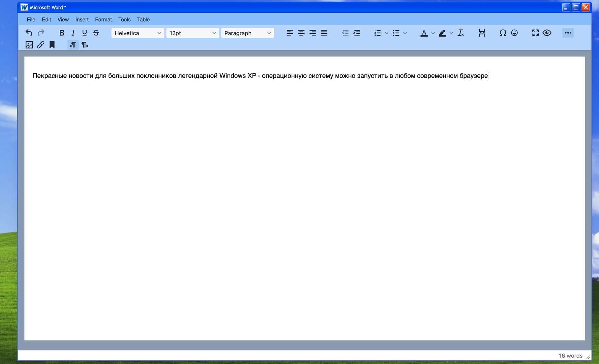599x364 pixels.
Task: Click the editor resize handle in status bar
Action: [588, 357]
